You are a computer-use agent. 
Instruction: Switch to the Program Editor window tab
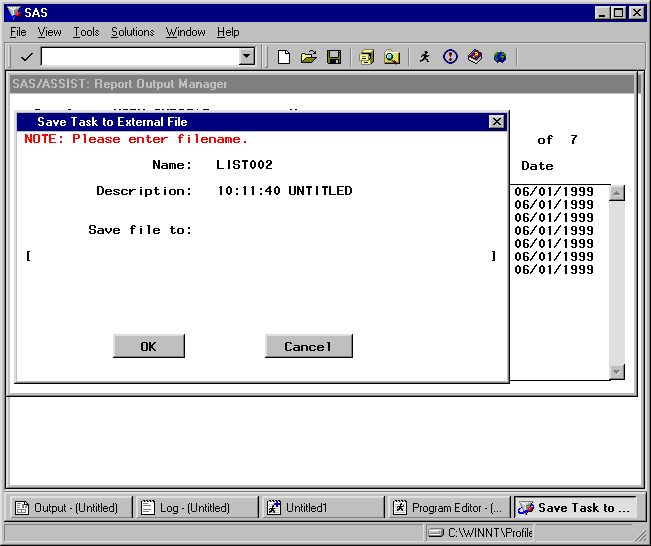pos(449,508)
